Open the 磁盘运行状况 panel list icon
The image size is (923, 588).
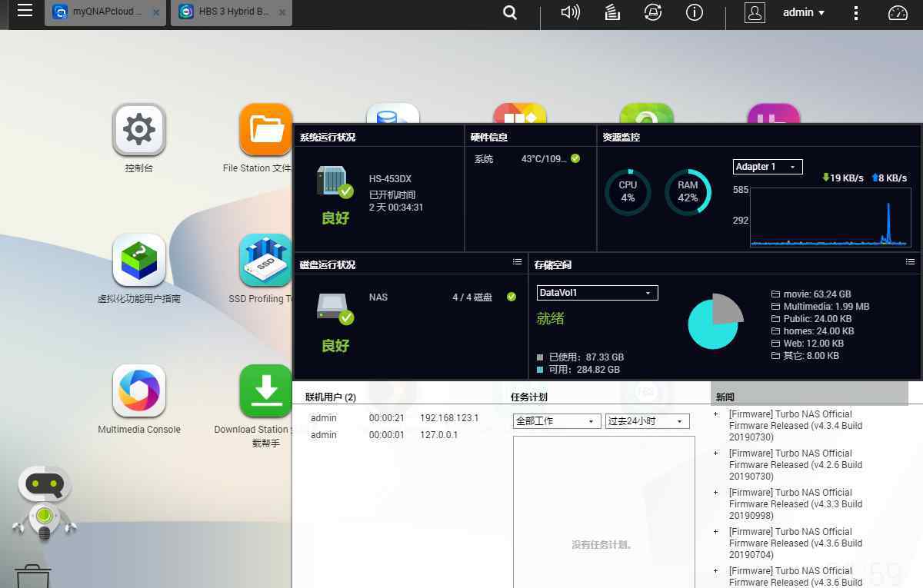pos(517,262)
